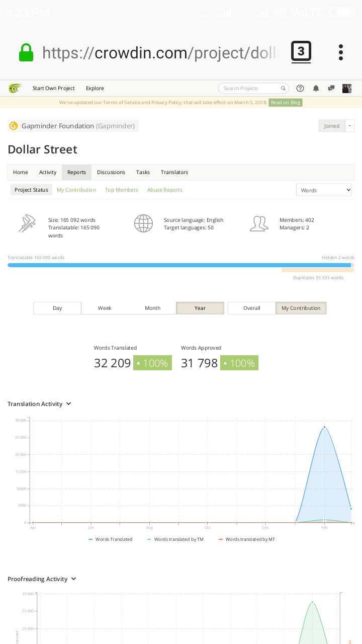Select the Day period toggle
The image size is (362, 644).
57,308
